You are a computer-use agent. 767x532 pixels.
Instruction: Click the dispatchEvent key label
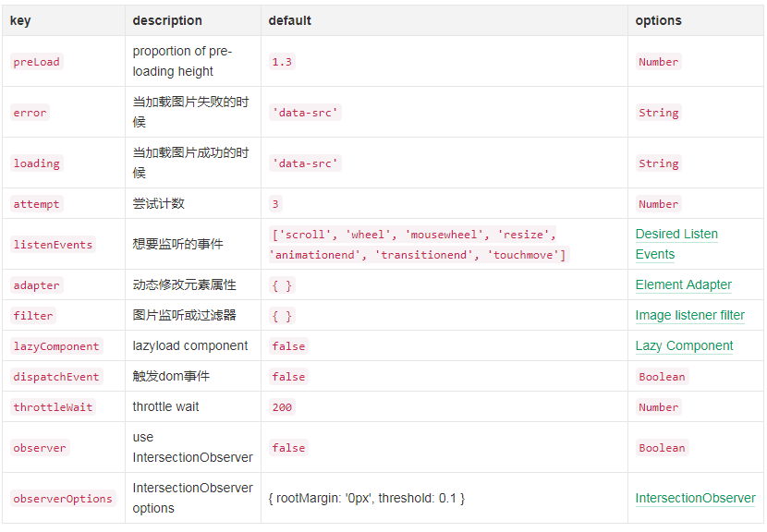(x=56, y=377)
